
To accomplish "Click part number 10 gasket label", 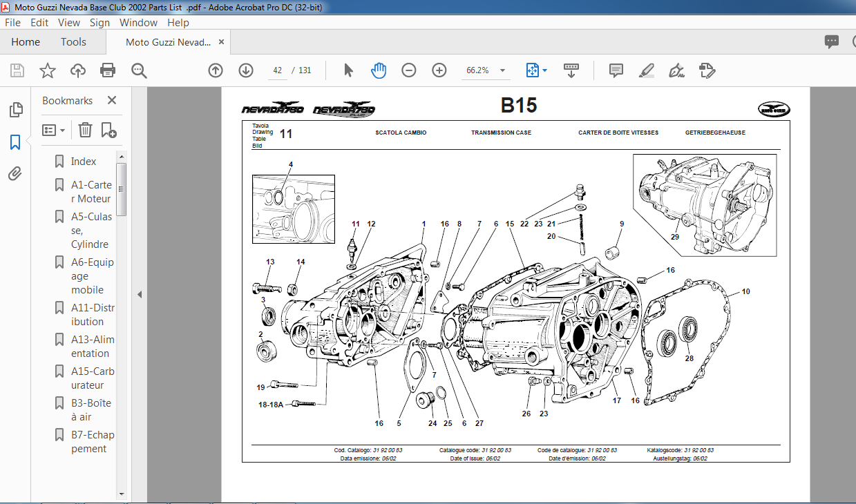I will 745,292.
